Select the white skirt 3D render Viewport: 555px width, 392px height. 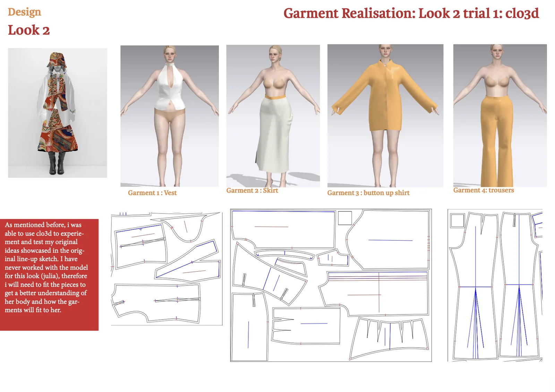pos(273,116)
